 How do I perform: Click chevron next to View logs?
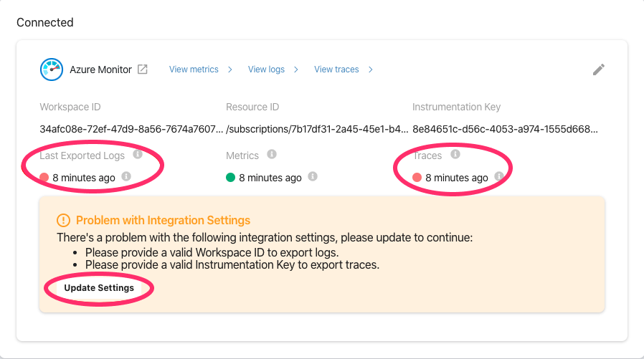point(296,70)
